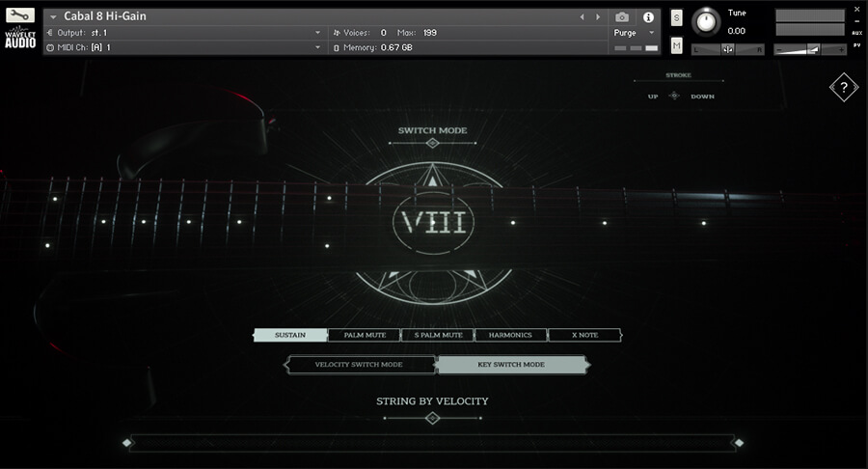Enable Key Switch Mode
This screenshot has height=469, width=868.
point(511,365)
